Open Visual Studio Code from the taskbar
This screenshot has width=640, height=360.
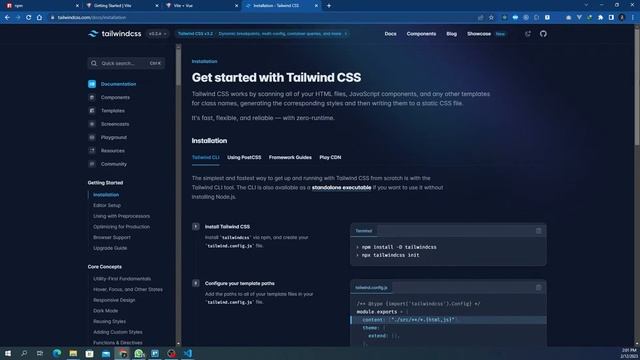188,353
